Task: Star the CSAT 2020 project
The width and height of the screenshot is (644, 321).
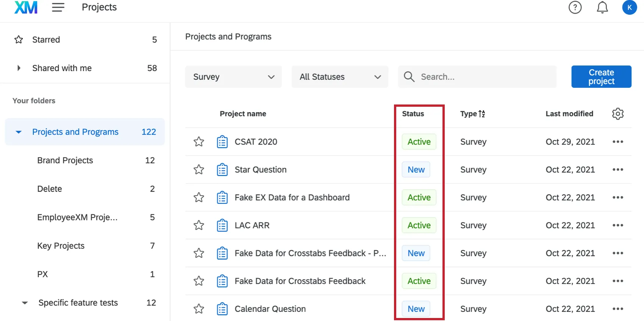Action: pyautogui.click(x=199, y=142)
